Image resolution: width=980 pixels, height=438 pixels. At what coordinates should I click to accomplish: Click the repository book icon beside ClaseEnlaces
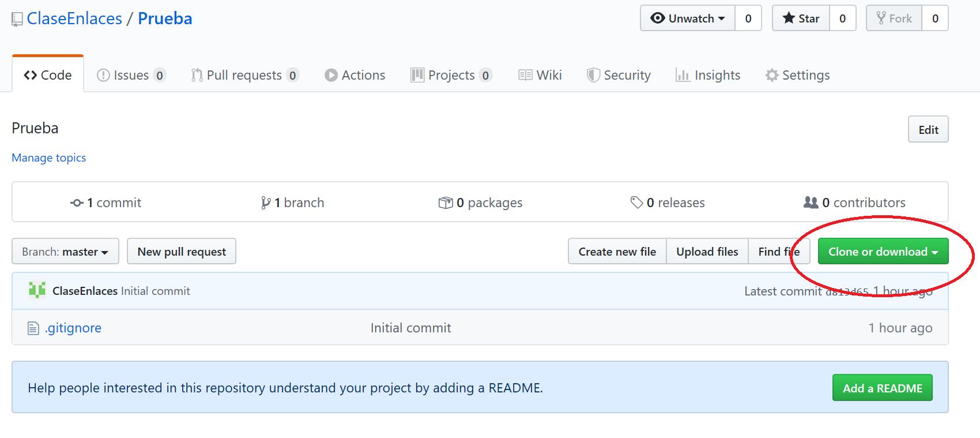[17, 20]
